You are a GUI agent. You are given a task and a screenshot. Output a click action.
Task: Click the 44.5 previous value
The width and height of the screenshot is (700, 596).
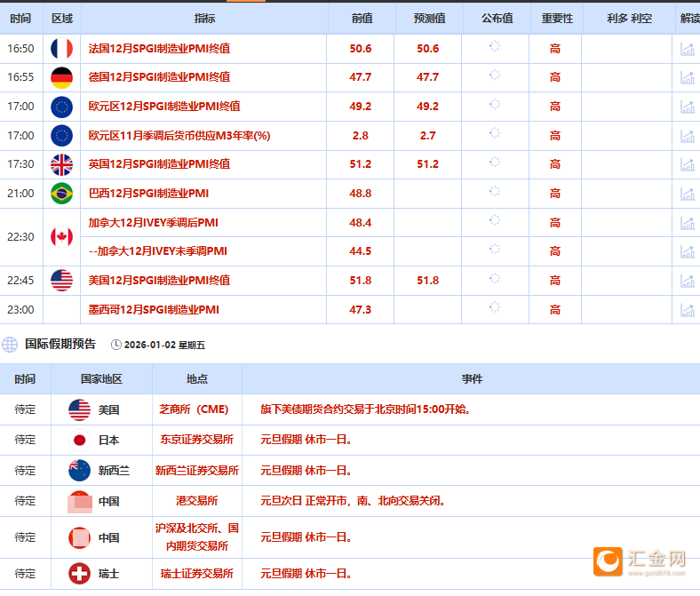[x=361, y=251]
